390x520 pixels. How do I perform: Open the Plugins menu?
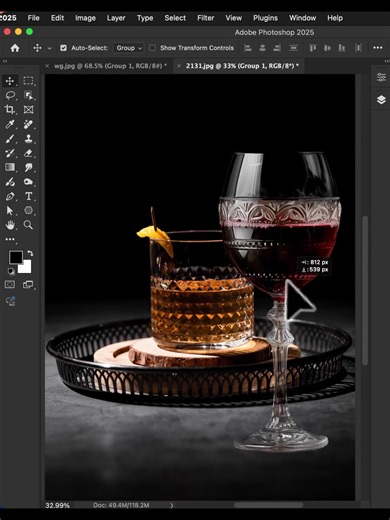265,18
